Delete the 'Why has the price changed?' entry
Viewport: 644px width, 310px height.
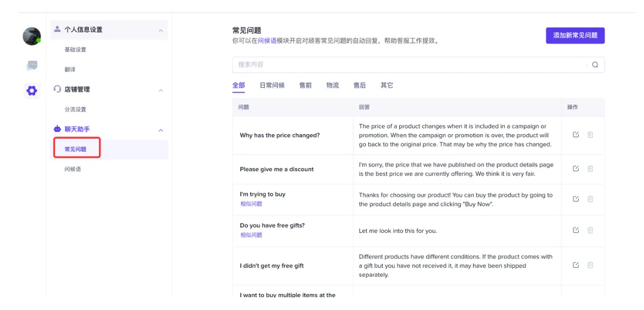pyautogui.click(x=590, y=135)
